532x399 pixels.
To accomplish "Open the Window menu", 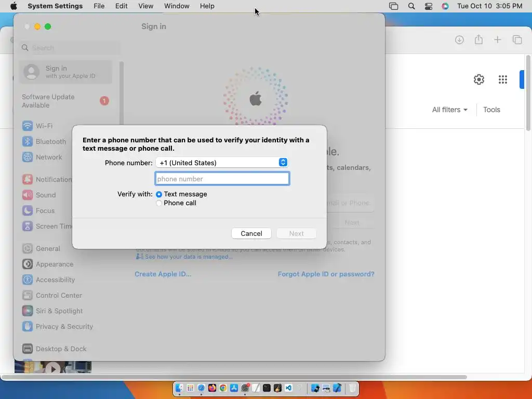I will point(177,6).
